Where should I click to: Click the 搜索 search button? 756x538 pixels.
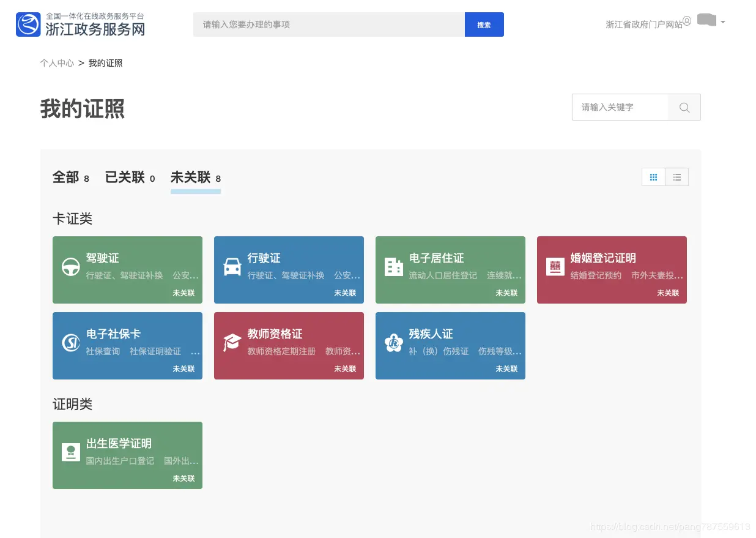[x=484, y=24]
